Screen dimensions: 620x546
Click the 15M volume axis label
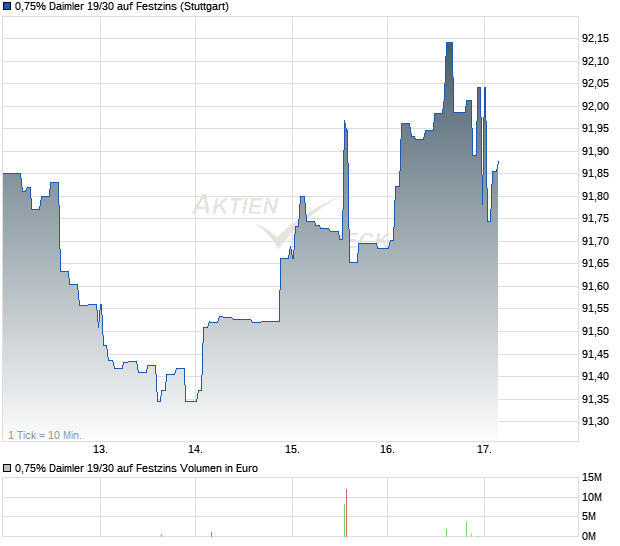click(x=592, y=478)
